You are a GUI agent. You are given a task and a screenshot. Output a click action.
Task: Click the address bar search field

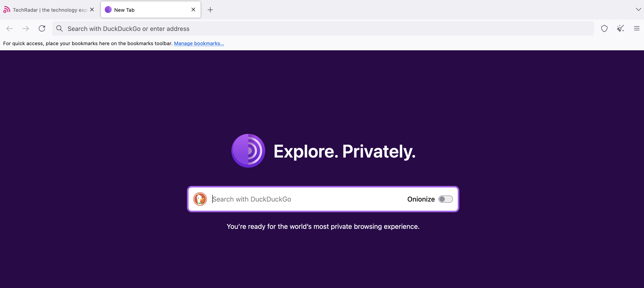tap(323, 28)
